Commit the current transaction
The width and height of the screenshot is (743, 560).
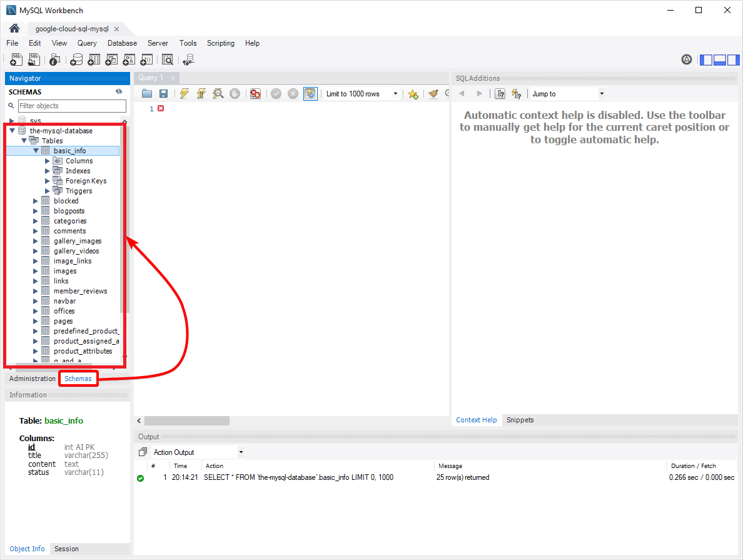pyautogui.click(x=276, y=94)
